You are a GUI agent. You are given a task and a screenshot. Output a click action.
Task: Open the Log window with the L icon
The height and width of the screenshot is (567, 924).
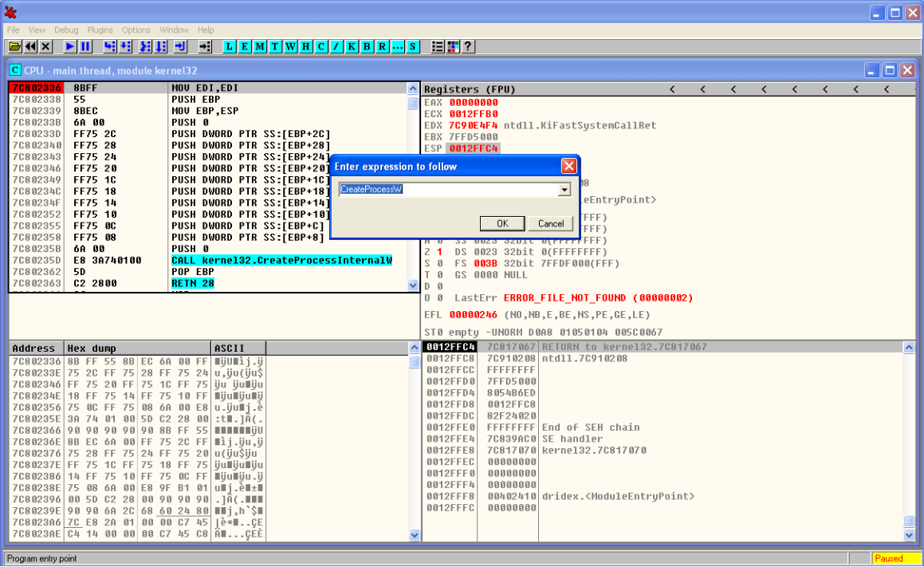[x=229, y=46]
